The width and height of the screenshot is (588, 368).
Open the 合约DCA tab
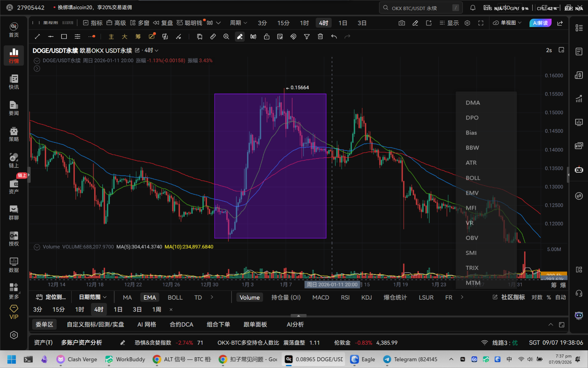tap(181, 324)
